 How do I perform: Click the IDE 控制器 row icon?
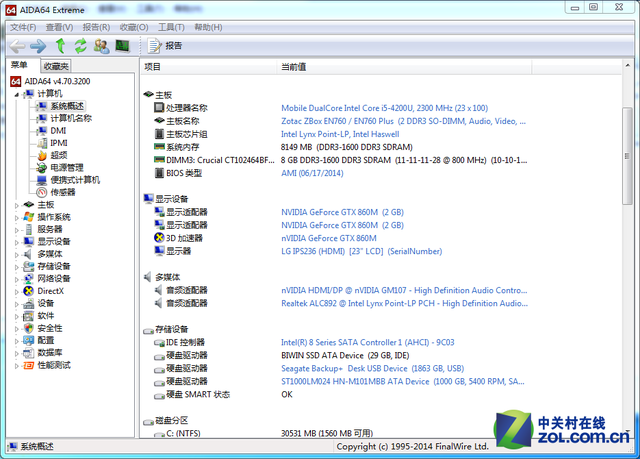point(159,343)
